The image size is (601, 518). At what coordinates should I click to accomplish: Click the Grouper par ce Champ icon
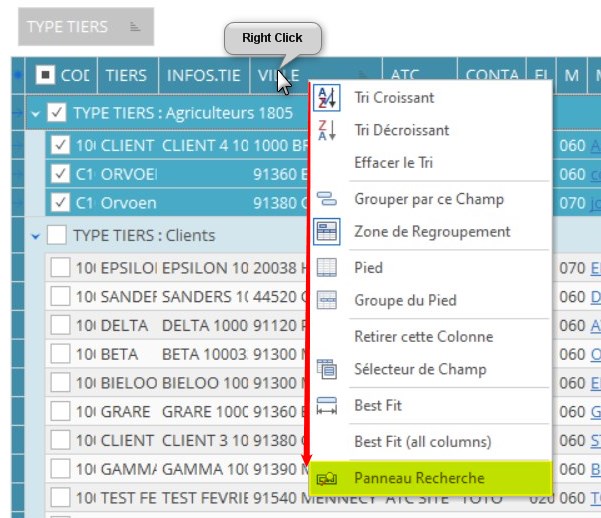pyautogui.click(x=326, y=199)
